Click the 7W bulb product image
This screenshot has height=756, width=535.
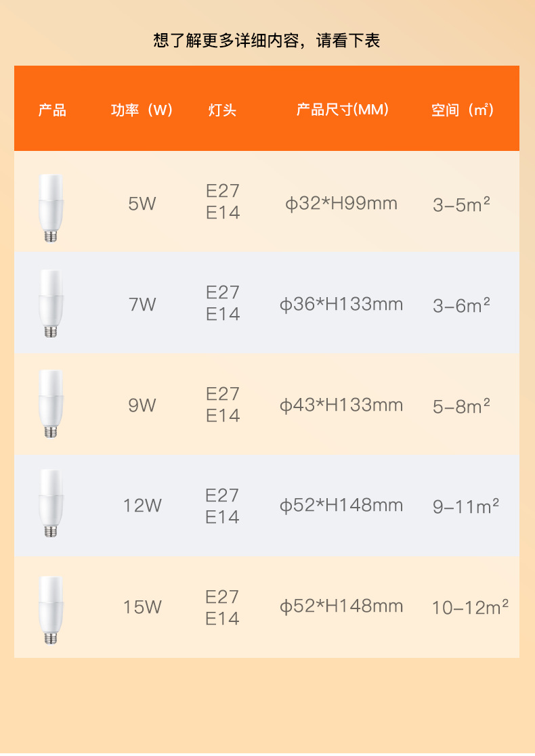click(x=51, y=304)
